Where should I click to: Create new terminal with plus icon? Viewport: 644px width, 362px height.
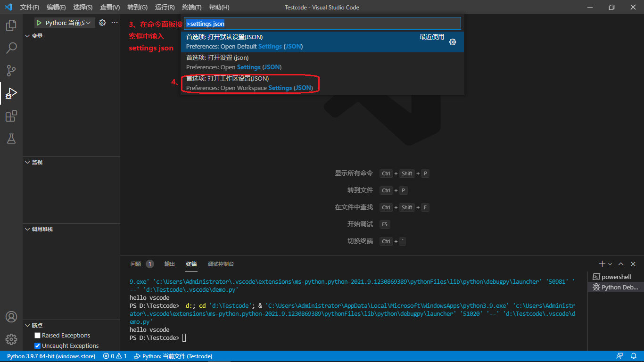(602, 264)
